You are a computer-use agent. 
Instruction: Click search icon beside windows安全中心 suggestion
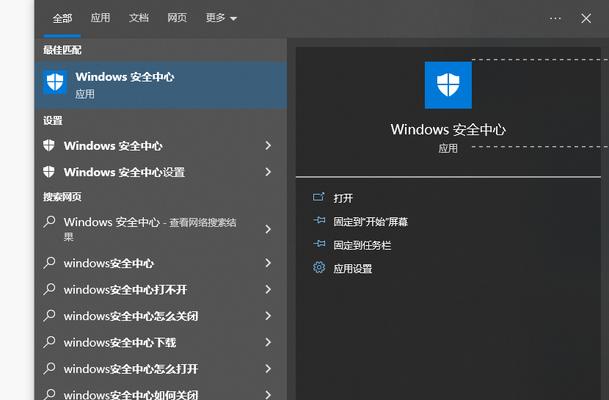pyautogui.click(x=49, y=263)
